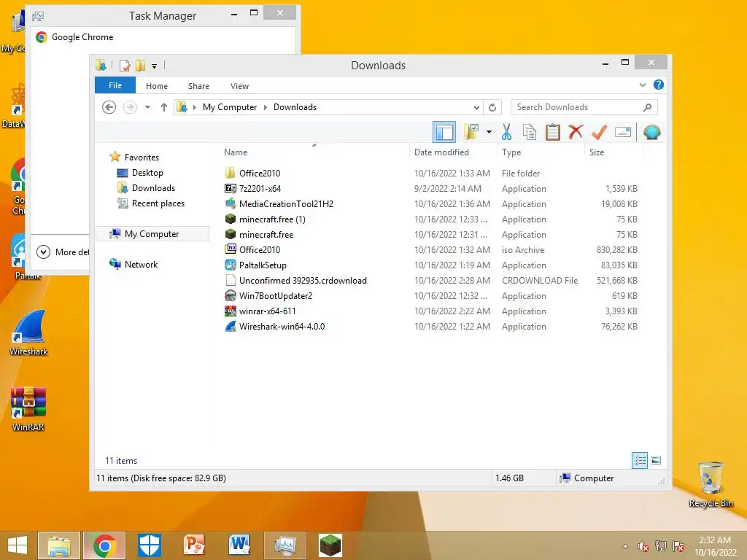Select the 7z2201-x64 application file
747x560 pixels.
(260, 189)
